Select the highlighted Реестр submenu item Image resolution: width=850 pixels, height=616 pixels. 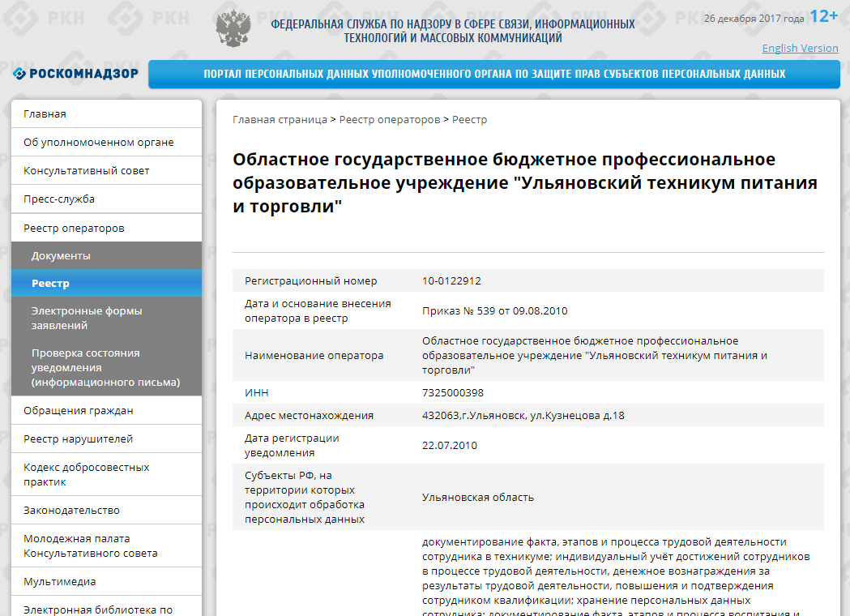click(50, 284)
